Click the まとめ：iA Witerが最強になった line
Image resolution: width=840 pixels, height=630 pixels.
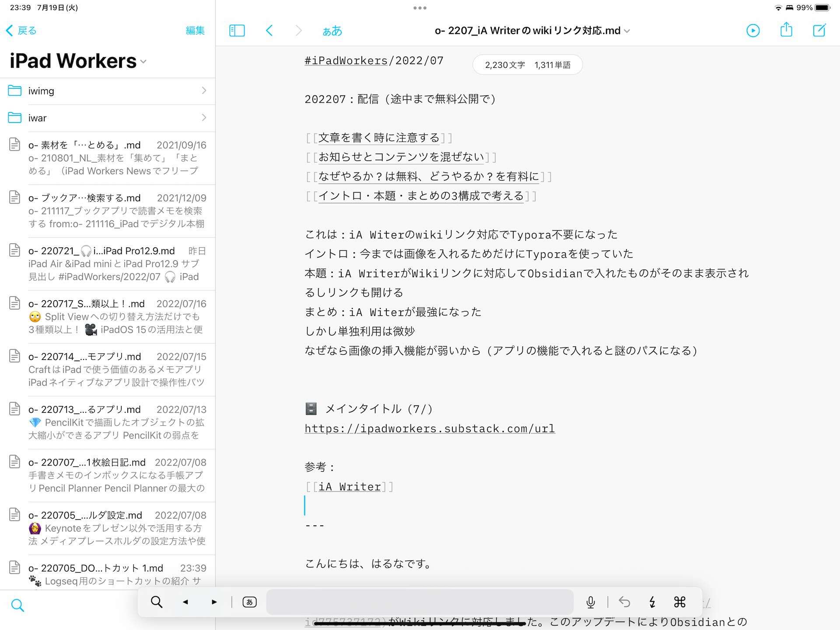coord(393,312)
